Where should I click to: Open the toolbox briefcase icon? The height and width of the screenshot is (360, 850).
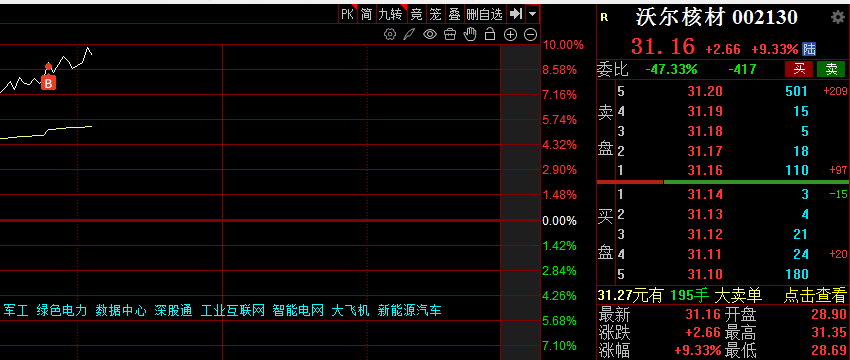click(x=449, y=35)
